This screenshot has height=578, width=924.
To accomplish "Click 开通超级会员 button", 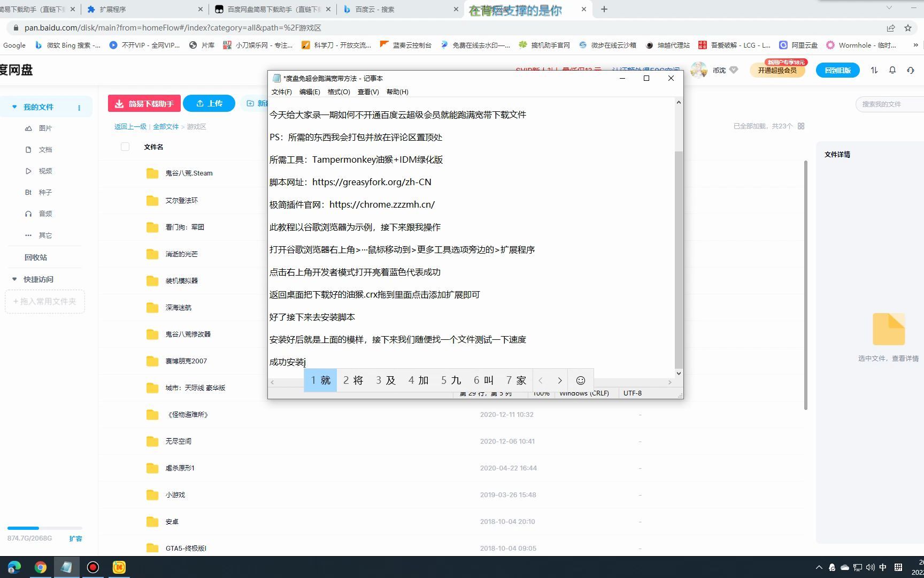I will click(x=777, y=70).
